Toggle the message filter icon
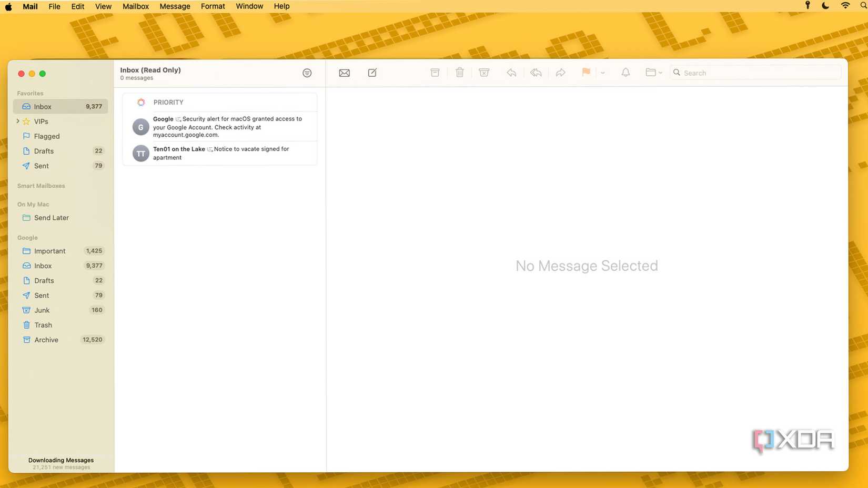This screenshot has height=488, width=868. (307, 73)
